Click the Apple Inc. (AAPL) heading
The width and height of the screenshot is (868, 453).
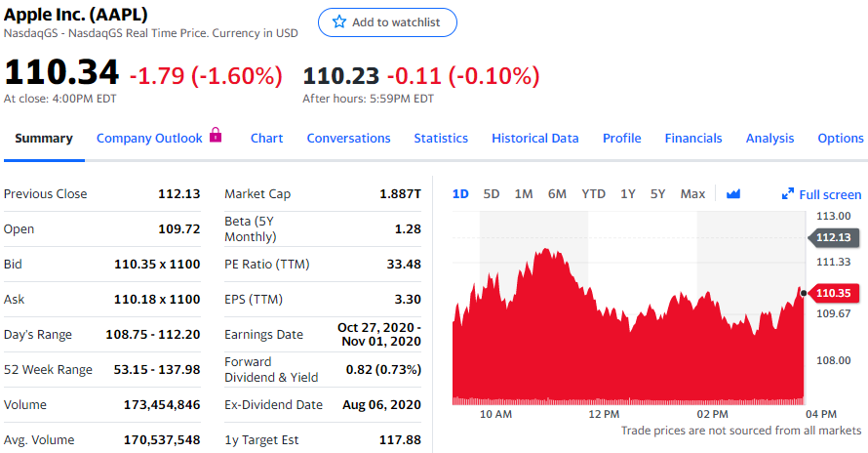click(76, 14)
